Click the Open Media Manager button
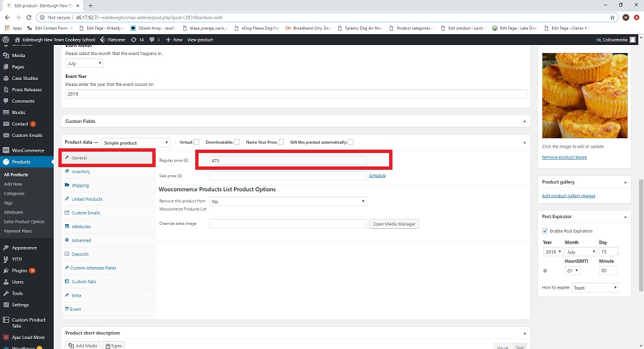Image resolution: width=644 pixels, height=349 pixels. [394, 223]
